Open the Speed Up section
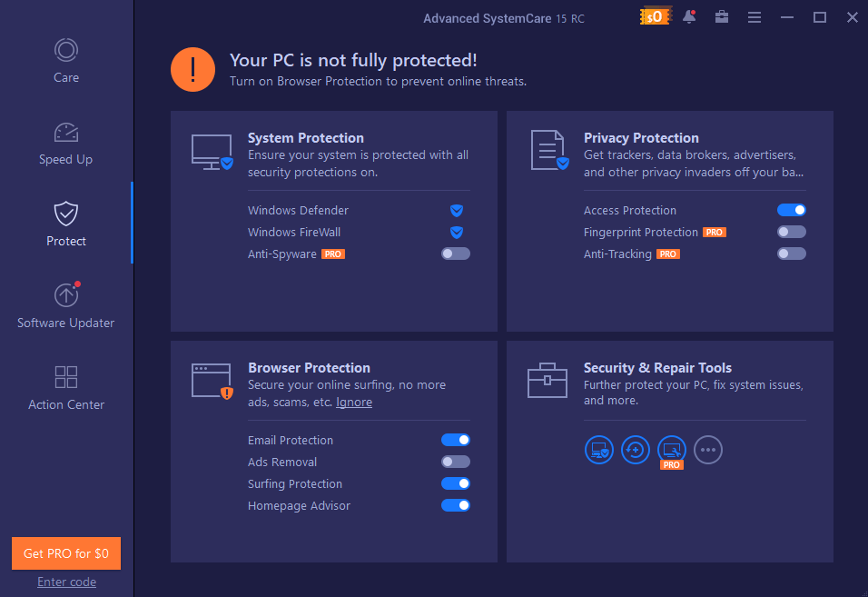This screenshot has height=597, width=868. [x=66, y=144]
